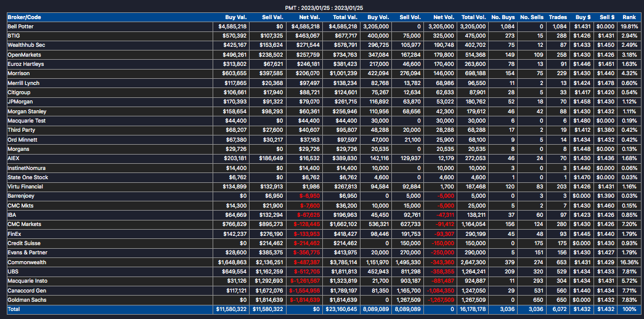Select the Morrison broker name
644x319 pixels.
tap(18, 73)
